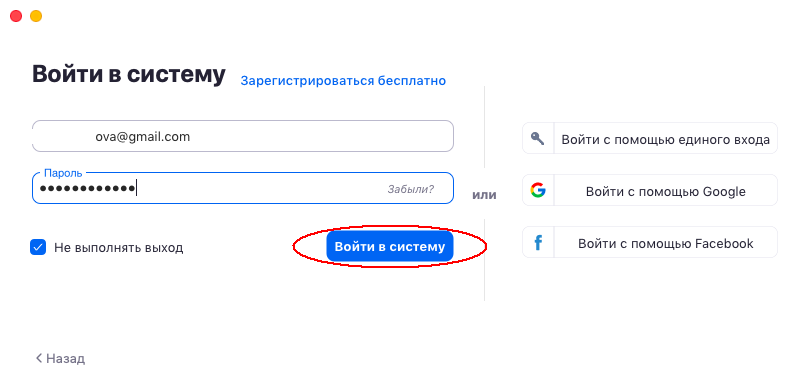Click the Facebook logo icon

point(537,242)
